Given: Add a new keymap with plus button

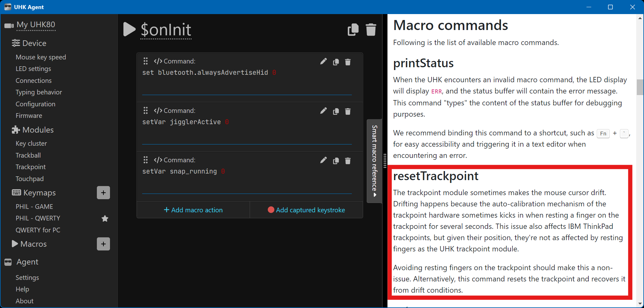Looking at the screenshot, I should point(103,193).
